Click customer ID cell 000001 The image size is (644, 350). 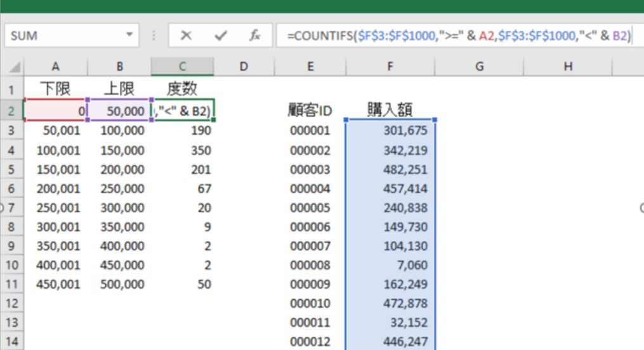(310, 131)
